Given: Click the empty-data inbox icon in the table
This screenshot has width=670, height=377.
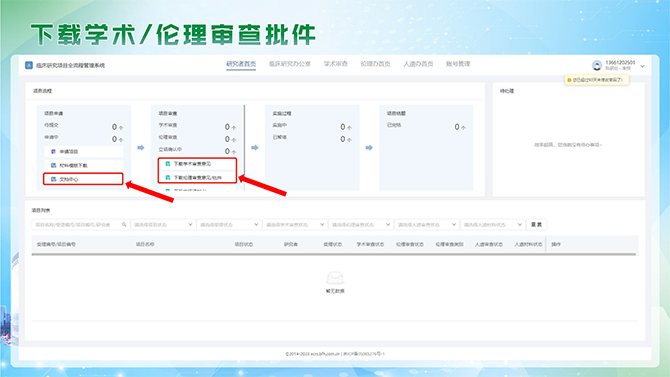Looking at the screenshot, I should click(335, 278).
